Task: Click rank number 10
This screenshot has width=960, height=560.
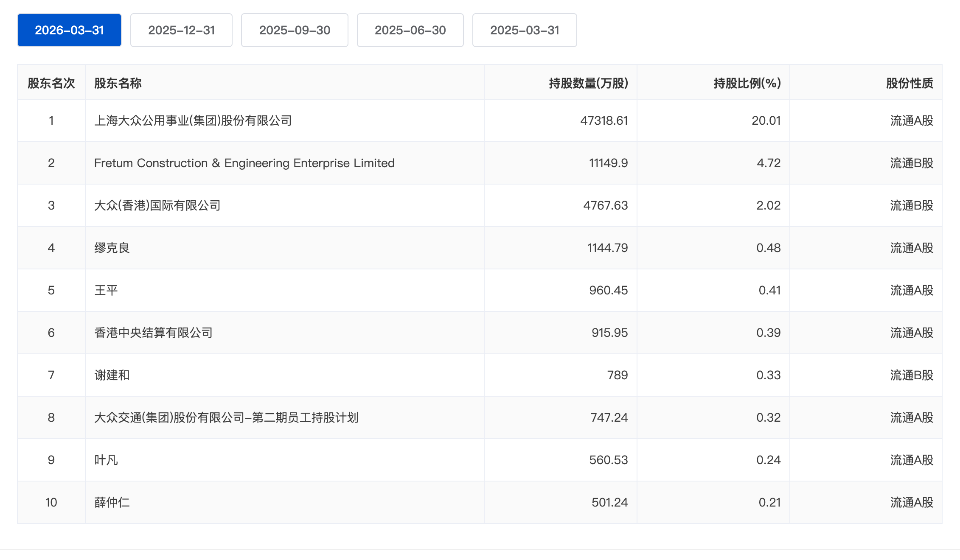Action: pos(51,502)
